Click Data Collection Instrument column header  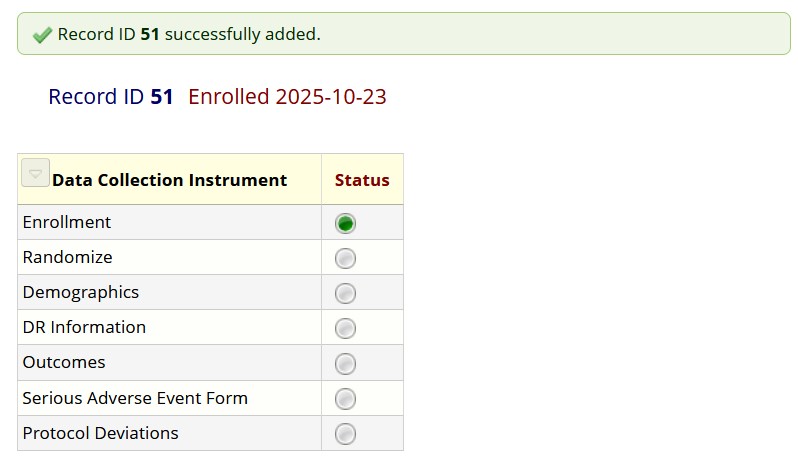[169, 180]
